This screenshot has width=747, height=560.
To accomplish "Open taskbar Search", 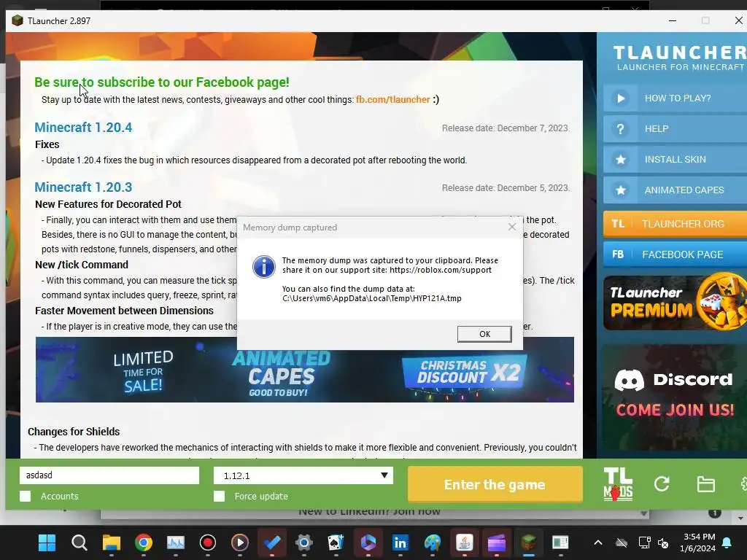I will point(79,542).
